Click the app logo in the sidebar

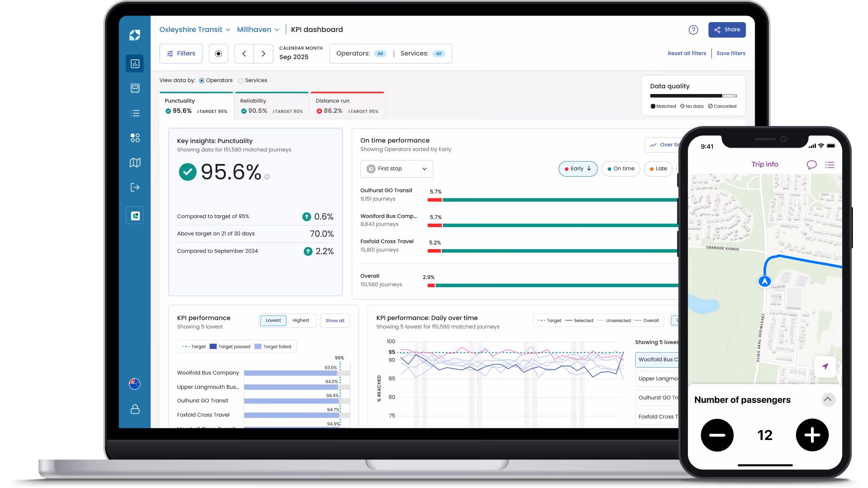[135, 35]
